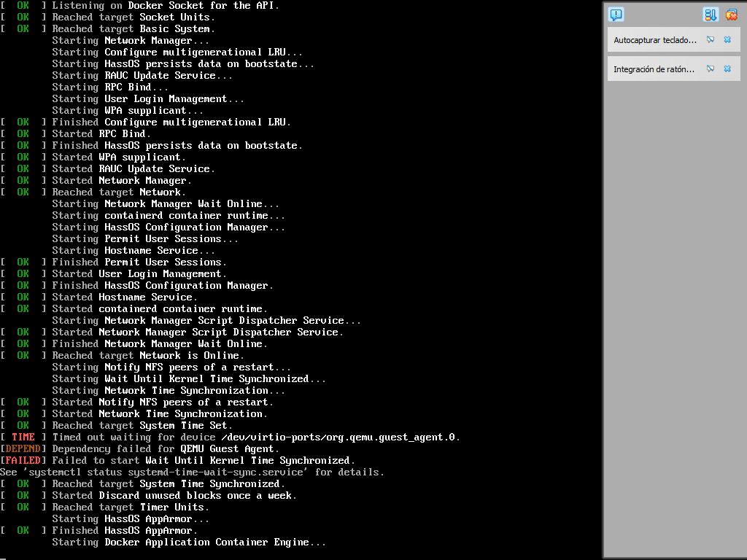Screen dimensions: 747x560
Task: Click 'Starting Docker Application Container Engine...' line
Action: coord(189,542)
